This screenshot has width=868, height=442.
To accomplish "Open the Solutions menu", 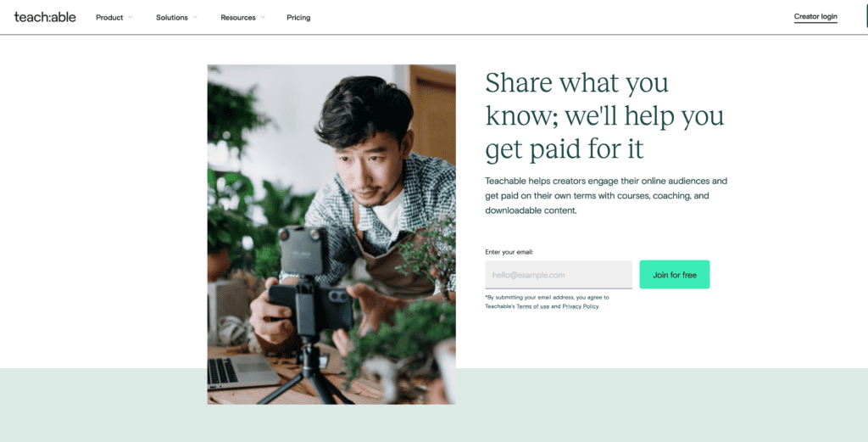I will (x=171, y=18).
